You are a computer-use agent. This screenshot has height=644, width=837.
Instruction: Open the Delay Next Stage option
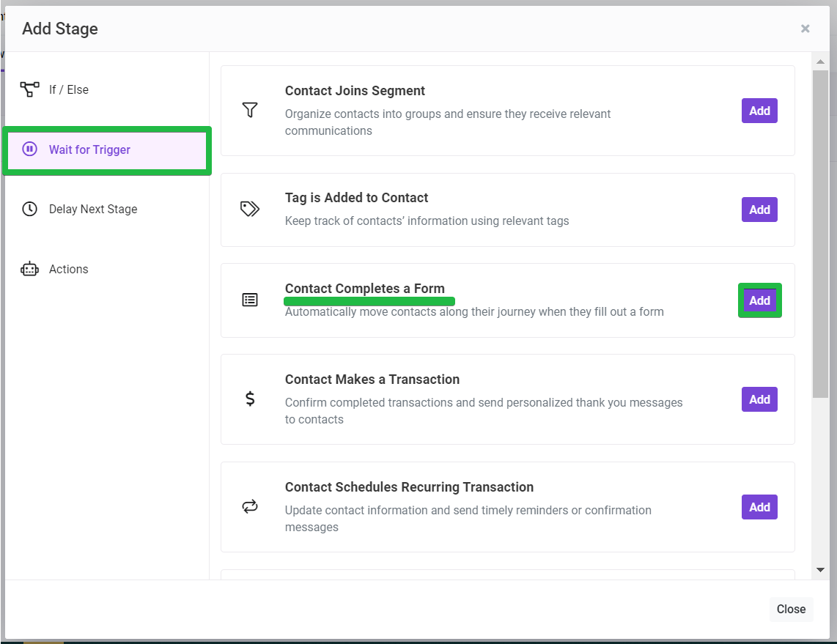point(107,209)
